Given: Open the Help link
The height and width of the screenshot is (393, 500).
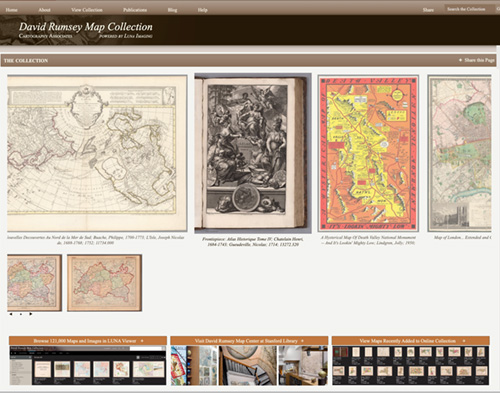Looking at the screenshot, I should (x=202, y=10).
